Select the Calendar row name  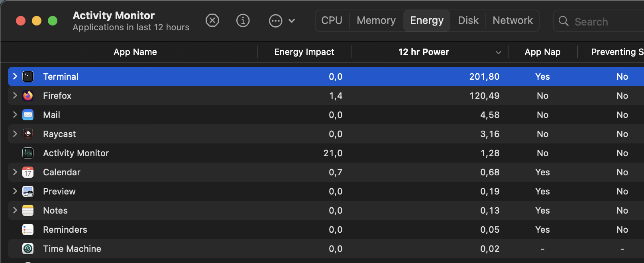[x=62, y=172]
